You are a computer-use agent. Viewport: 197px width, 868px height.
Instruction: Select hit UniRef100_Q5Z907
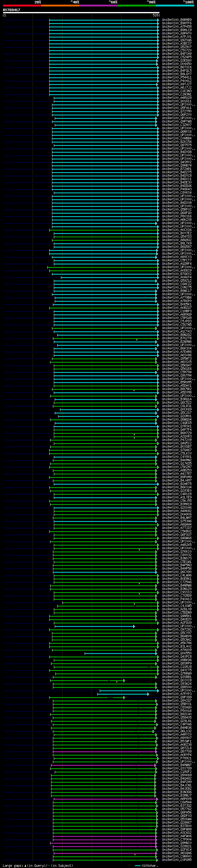[x=177, y=47]
